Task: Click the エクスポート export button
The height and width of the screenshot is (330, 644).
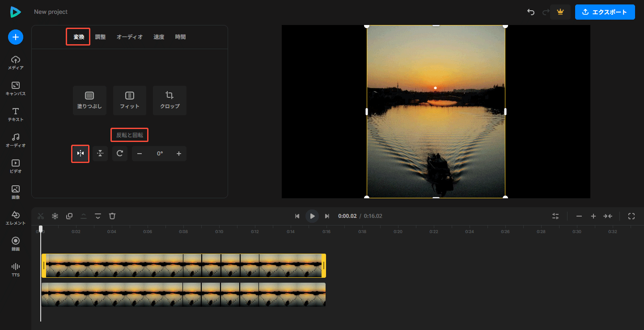Action: pyautogui.click(x=605, y=12)
